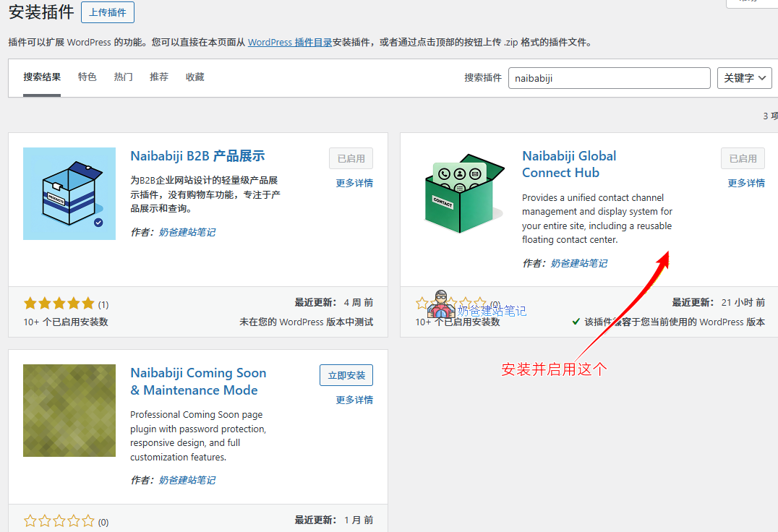This screenshot has width=778, height=532.
Task: Click the naibabiji search input field
Action: click(609, 77)
